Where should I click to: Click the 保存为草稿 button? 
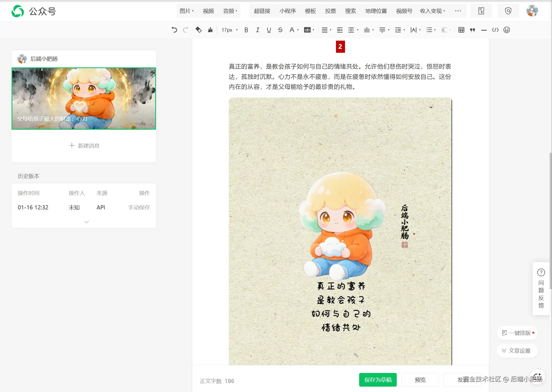[378, 380]
